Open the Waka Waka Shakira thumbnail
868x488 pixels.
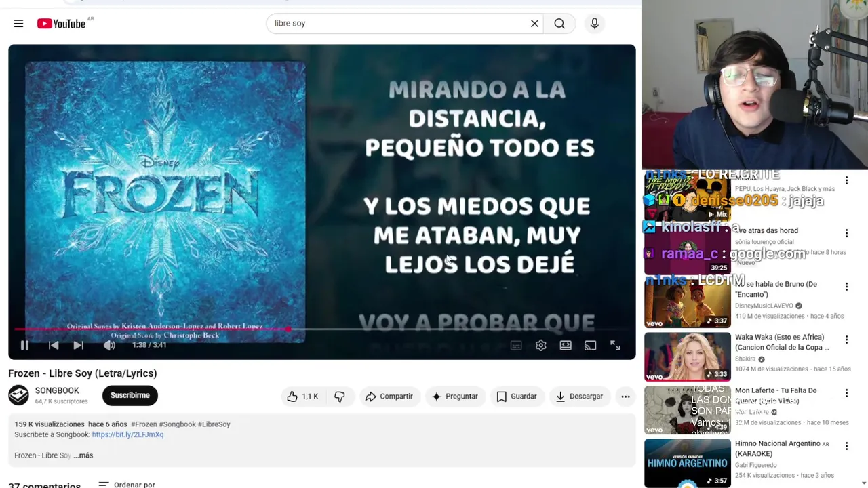click(x=688, y=357)
